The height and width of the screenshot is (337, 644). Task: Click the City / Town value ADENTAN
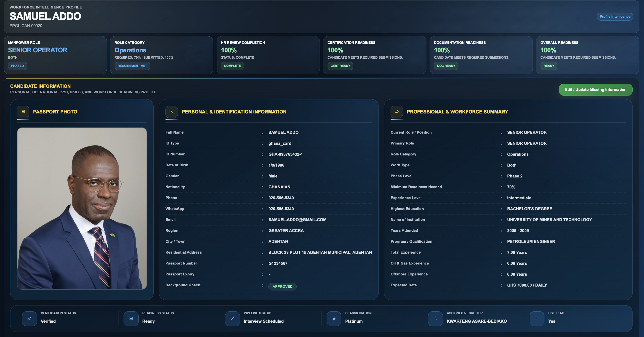(x=278, y=241)
